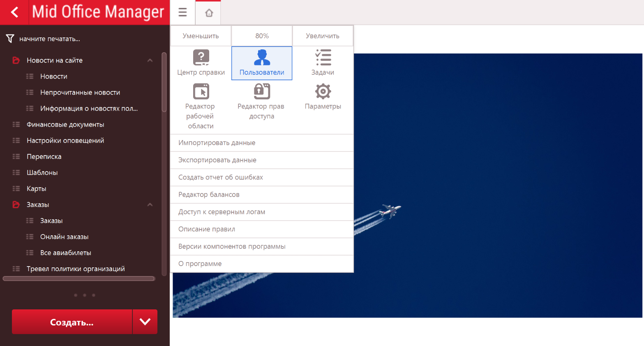Click the Home tab icon
The width and height of the screenshot is (644, 346).
(x=209, y=13)
